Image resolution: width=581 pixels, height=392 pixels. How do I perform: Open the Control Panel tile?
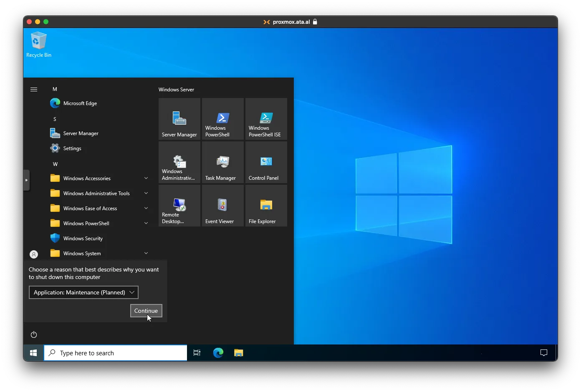tap(266, 162)
